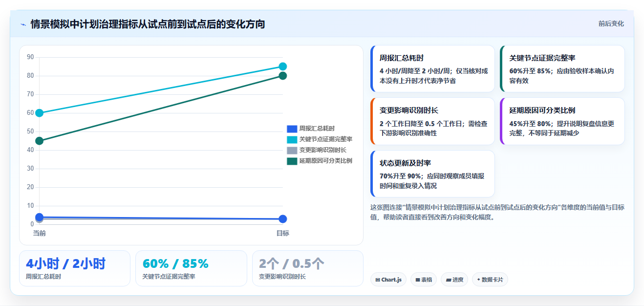Viewport: 644px width, 306px height.
Task: Toggle the 关键节点证据完整率 legend swatch
Action: [292, 139]
